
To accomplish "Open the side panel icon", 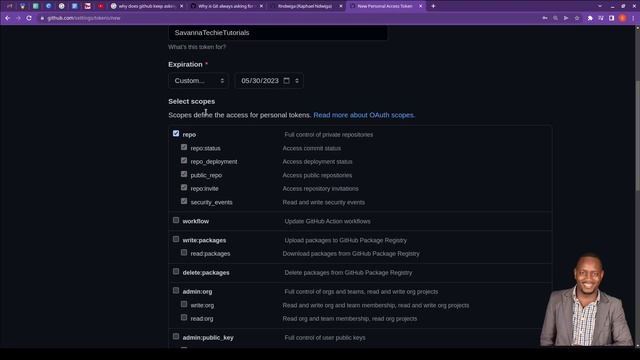I will tap(611, 18).
